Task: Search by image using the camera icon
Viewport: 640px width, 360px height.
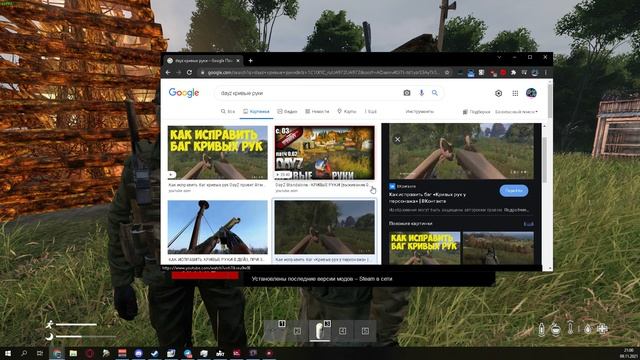Action: tap(407, 93)
